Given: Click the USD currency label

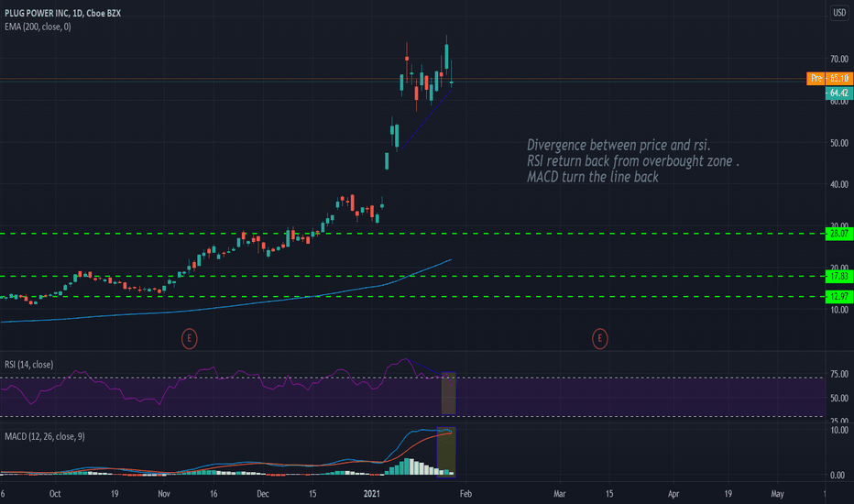Looking at the screenshot, I should coord(839,13).
